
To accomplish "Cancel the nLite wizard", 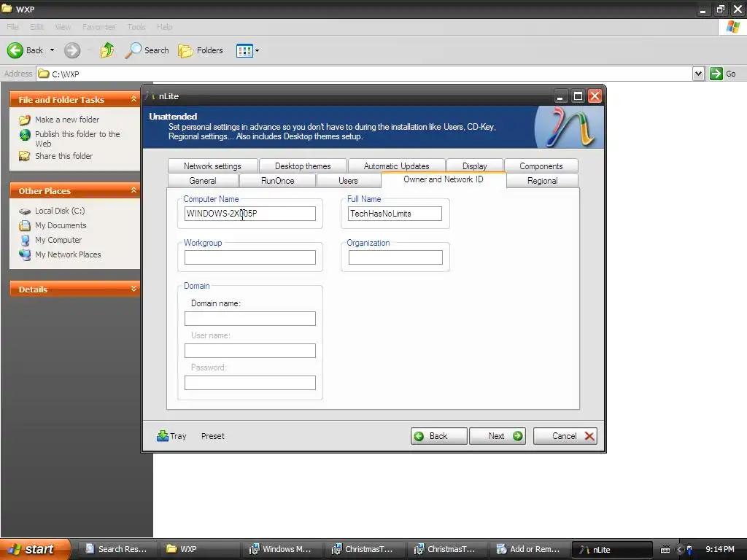I will (x=565, y=436).
